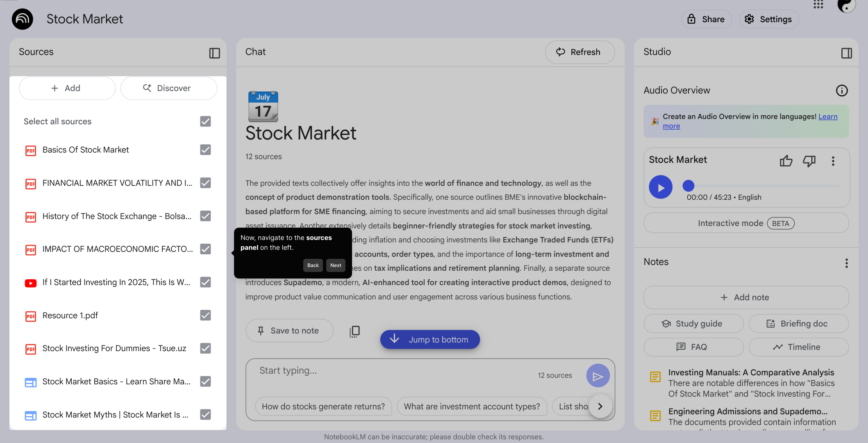Click the audio progress slider handle
868x443 pixels.
pyautogui.click(x=688, y=186)
